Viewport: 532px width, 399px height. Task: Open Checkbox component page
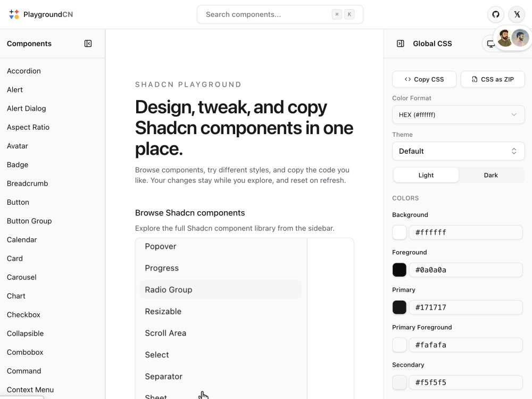[23, 314]
